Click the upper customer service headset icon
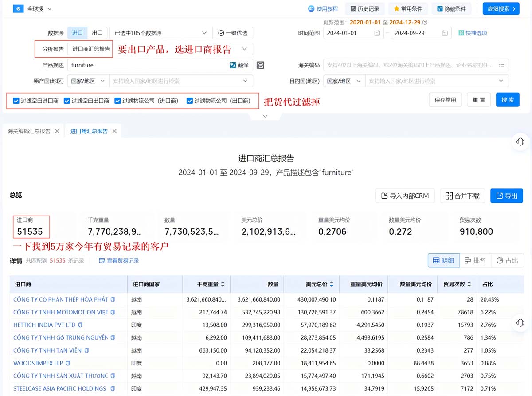This screenshot has height=396, width=532. 520,141
